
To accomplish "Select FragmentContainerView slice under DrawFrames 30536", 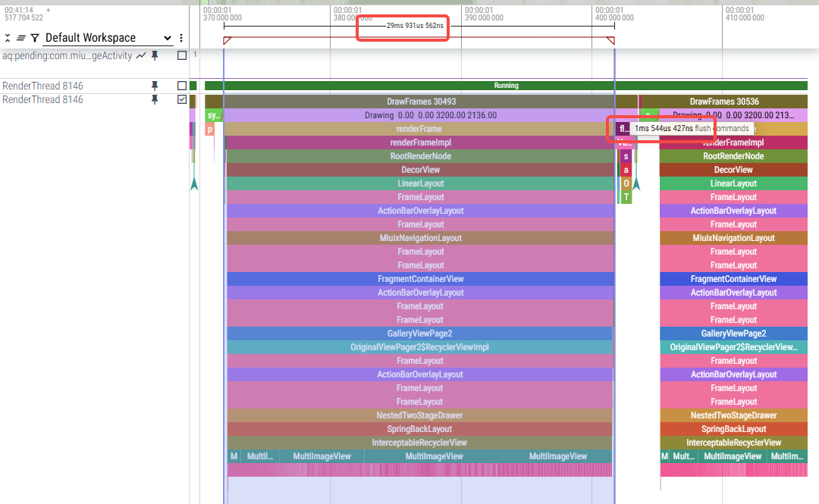I will (733, 278).
